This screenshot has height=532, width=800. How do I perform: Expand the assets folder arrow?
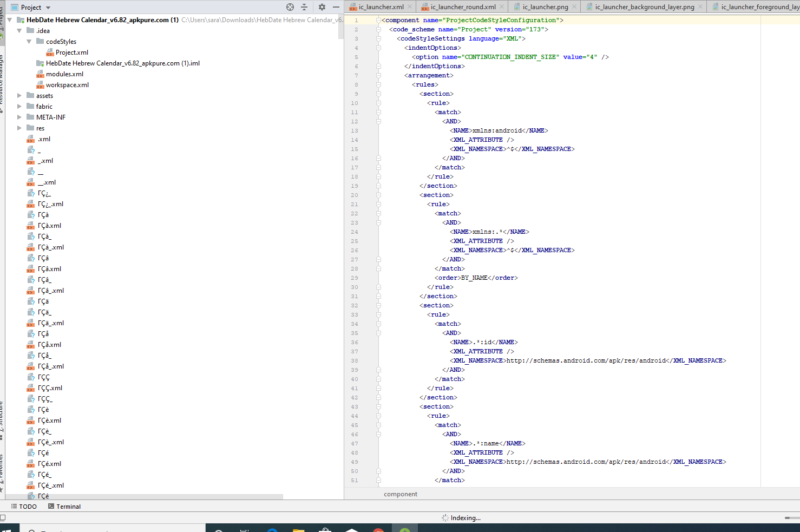(19, 96)
